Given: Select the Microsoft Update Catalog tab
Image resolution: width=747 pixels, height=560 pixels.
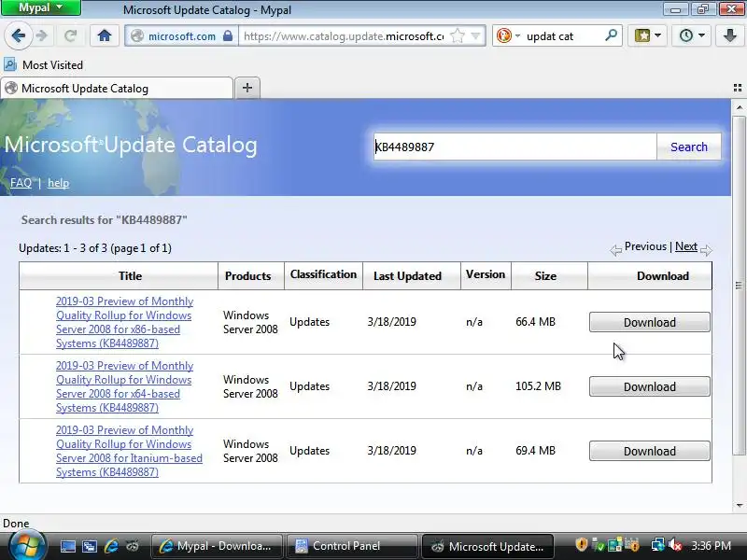Looking at the screenshot, I should [117, 88].
